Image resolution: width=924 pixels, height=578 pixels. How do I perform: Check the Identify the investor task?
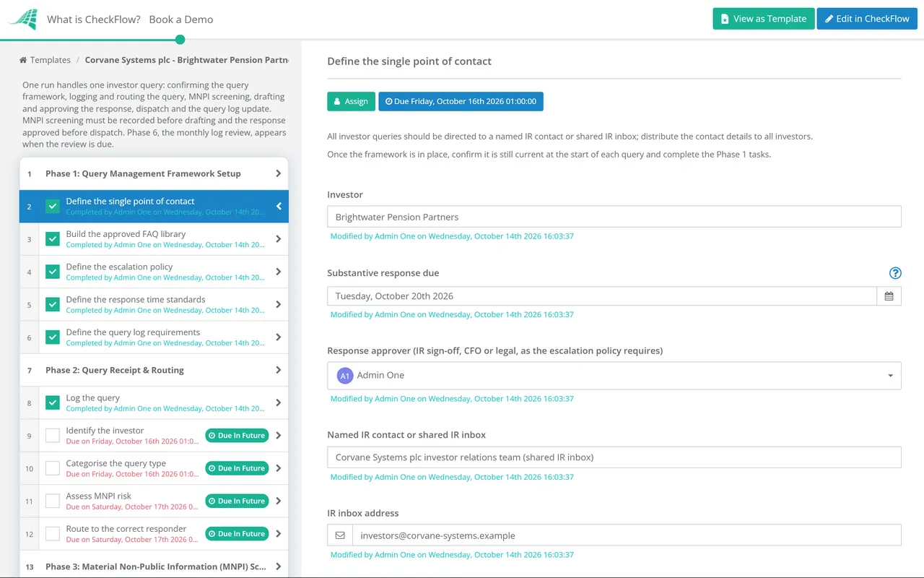pos(53,436)
